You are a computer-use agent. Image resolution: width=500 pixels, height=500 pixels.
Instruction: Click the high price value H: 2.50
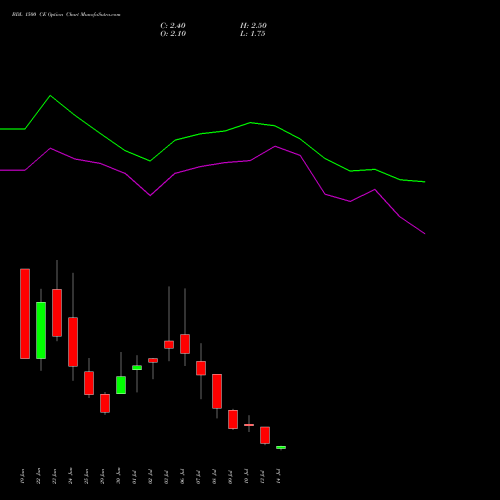[x=253, y=26]
